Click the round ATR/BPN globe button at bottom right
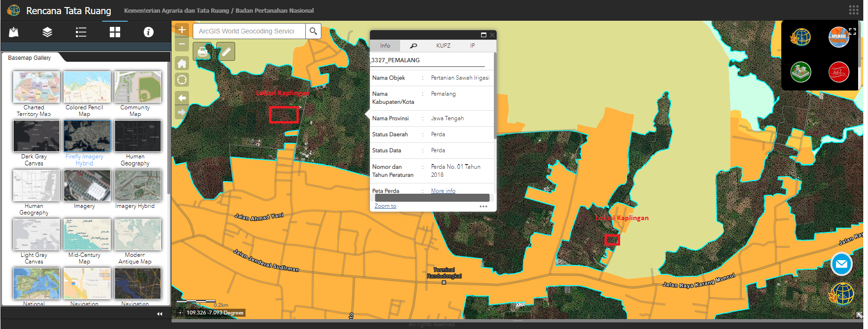Image resolution: width=868 pixels, height=329 pixels. click(841, 293)
